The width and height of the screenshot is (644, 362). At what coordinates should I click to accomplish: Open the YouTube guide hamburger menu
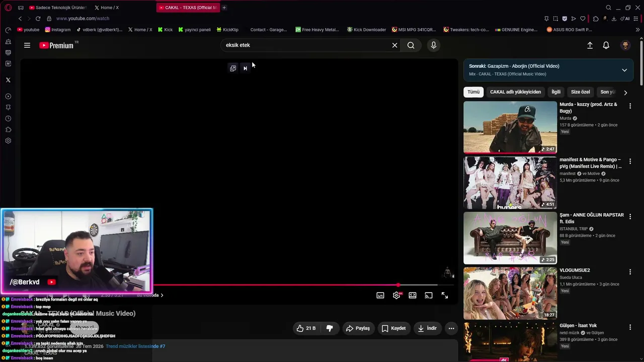pos(27,45)
